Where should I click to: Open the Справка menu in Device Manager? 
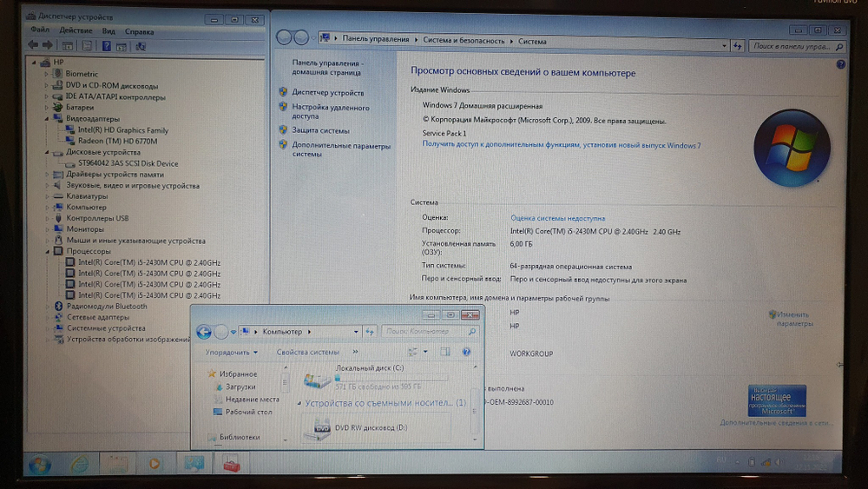click(x=139, y=31)
